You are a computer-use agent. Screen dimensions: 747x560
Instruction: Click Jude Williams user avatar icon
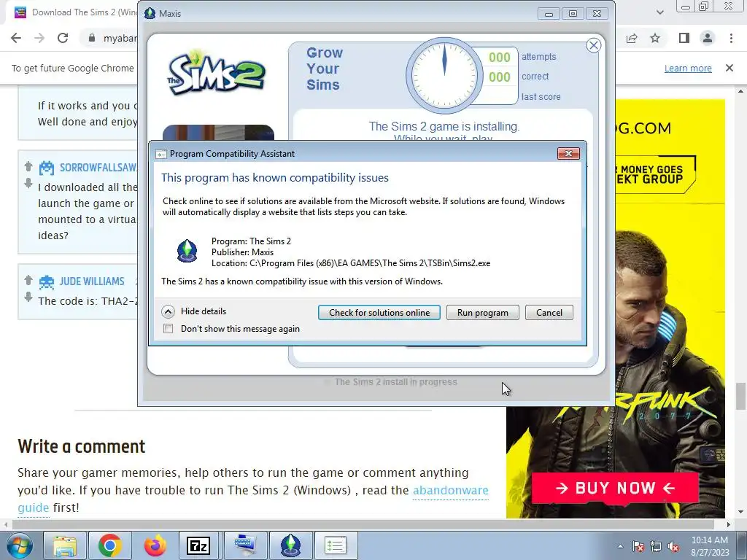(46, 282)
